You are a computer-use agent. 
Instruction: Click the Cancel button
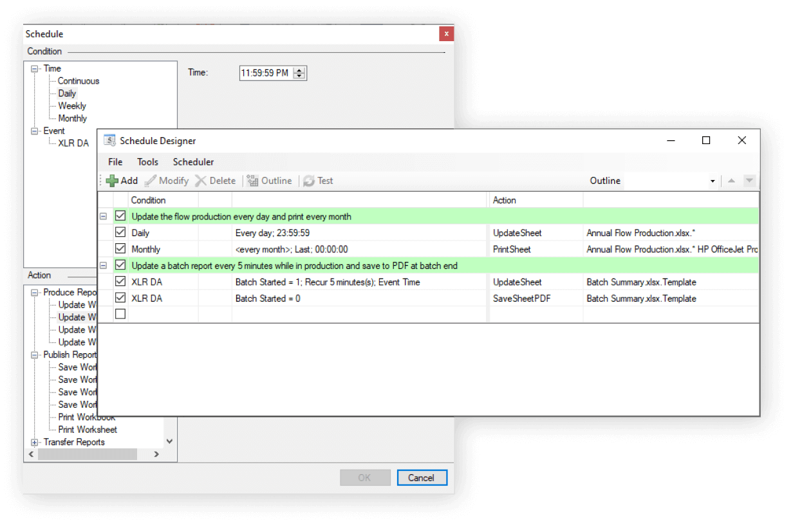click(x=421, y=477)
